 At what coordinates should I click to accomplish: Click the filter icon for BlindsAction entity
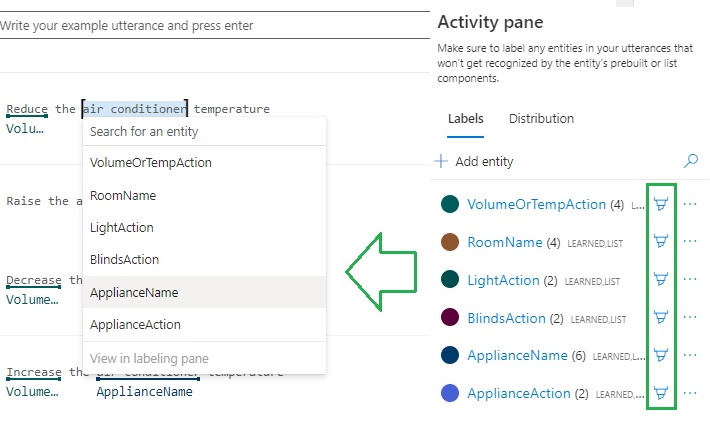[660, 318]
